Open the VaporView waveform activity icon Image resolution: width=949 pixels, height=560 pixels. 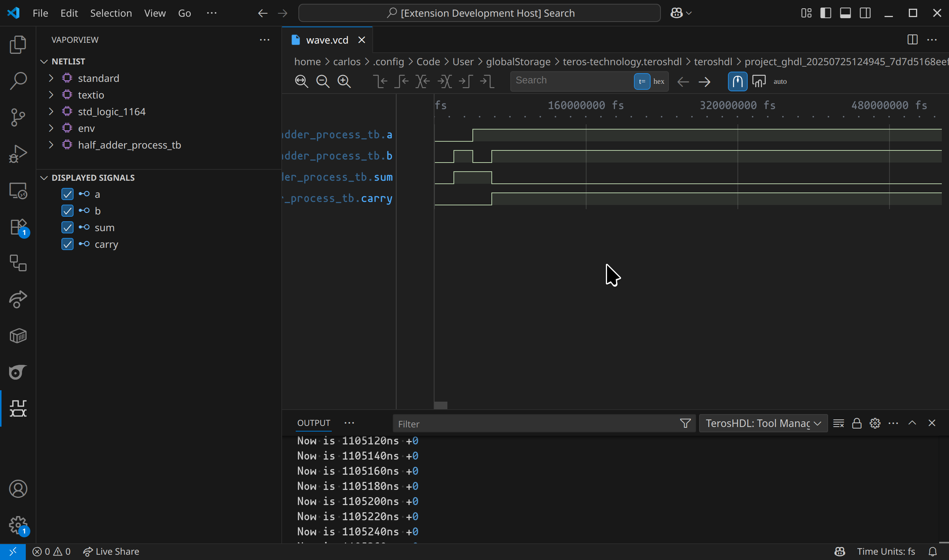pyautogui.click(x=18, y=408)
